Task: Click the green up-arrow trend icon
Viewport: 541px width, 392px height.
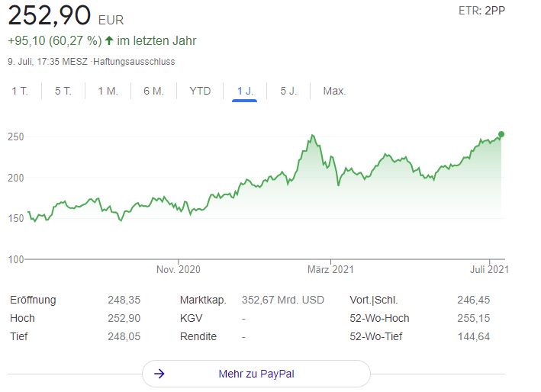Action: [109, 40]
